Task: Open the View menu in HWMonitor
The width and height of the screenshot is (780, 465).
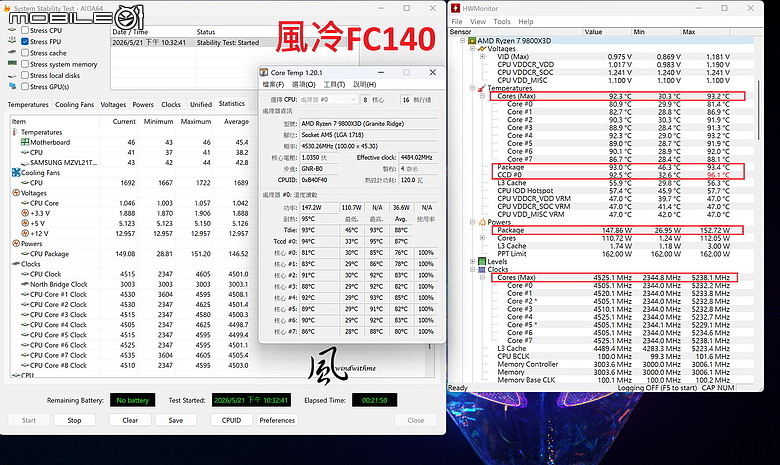Action: pos(478,21)
